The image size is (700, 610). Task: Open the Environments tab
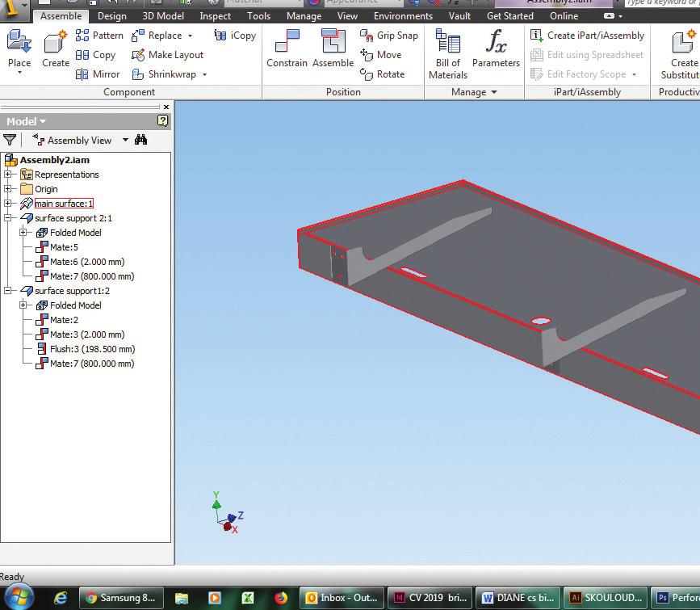tap(403, 16)
